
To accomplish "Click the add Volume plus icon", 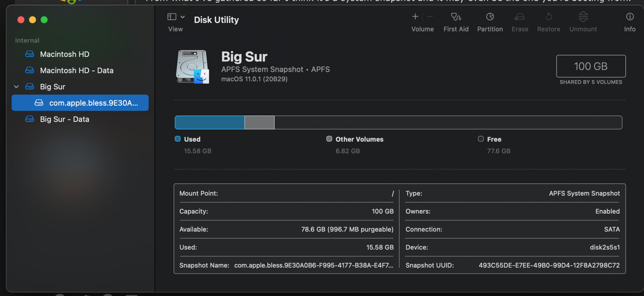I will [x=415, y=16].
